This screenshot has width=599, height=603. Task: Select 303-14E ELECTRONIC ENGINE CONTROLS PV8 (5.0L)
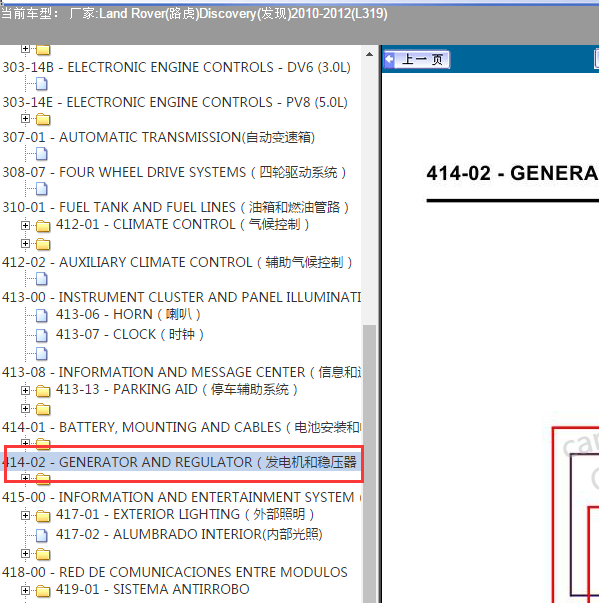click(175, 102)
